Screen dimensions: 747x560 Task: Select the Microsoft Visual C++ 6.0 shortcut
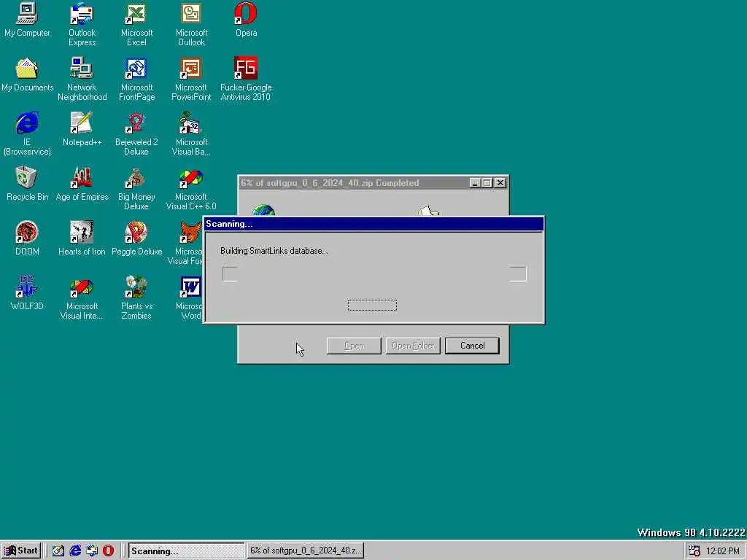coord(191,189)
